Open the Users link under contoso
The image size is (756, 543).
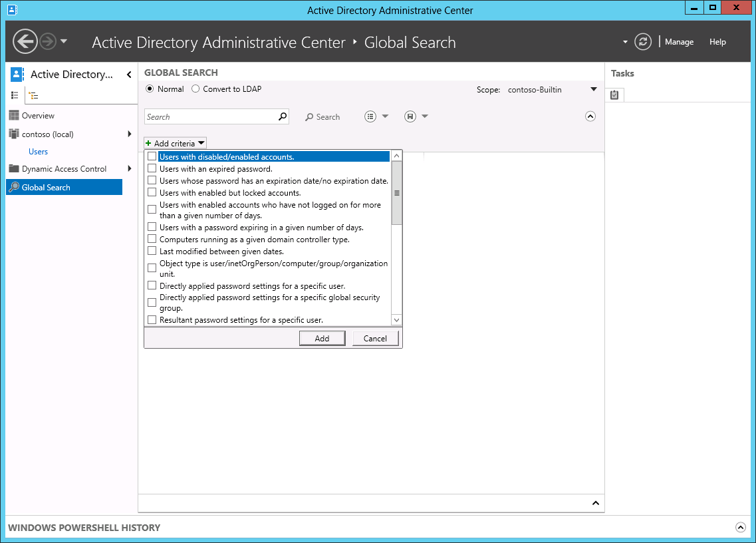pos(38,152)
